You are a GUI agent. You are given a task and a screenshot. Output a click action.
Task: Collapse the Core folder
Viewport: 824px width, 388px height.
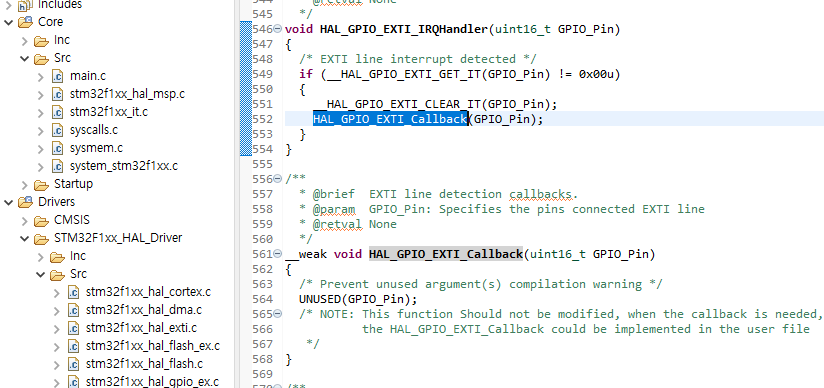click(x=8, y=22)
